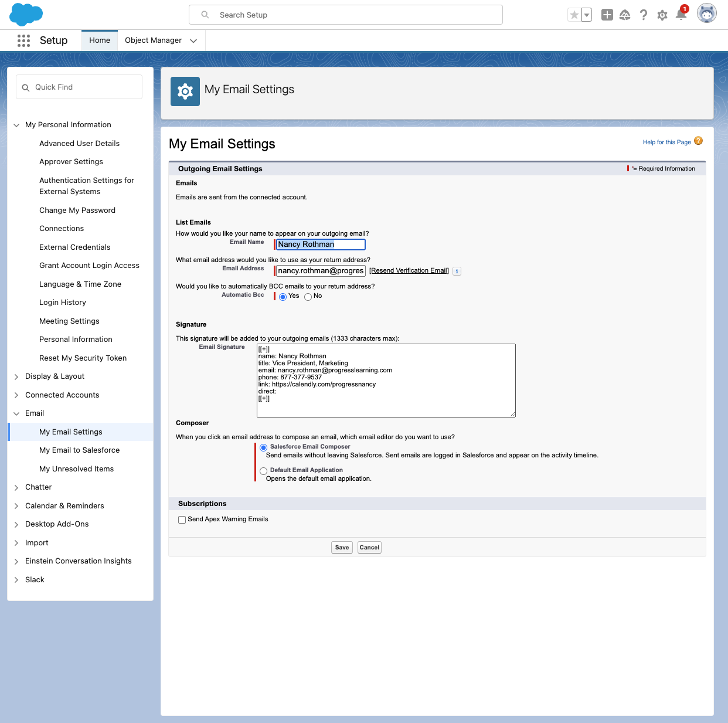728x723 pixels.
Task: Click the Salesforce cloud logo
Action: point(26,15)
